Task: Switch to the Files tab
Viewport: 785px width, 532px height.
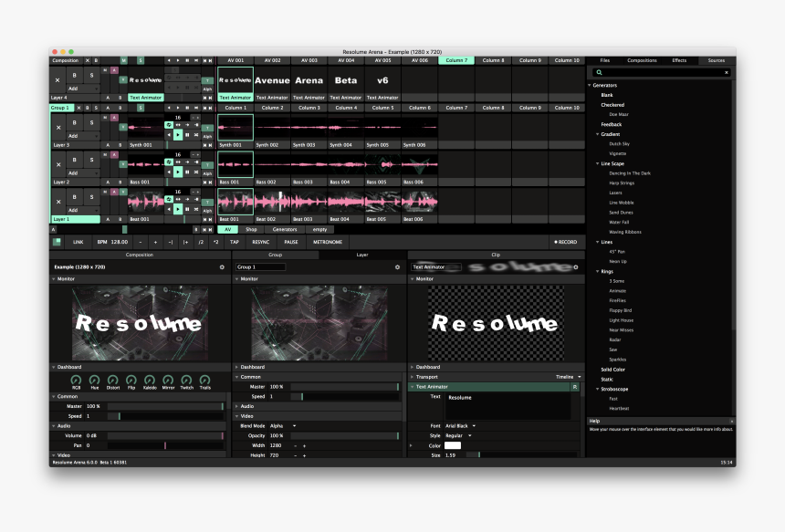Action: 605,60
